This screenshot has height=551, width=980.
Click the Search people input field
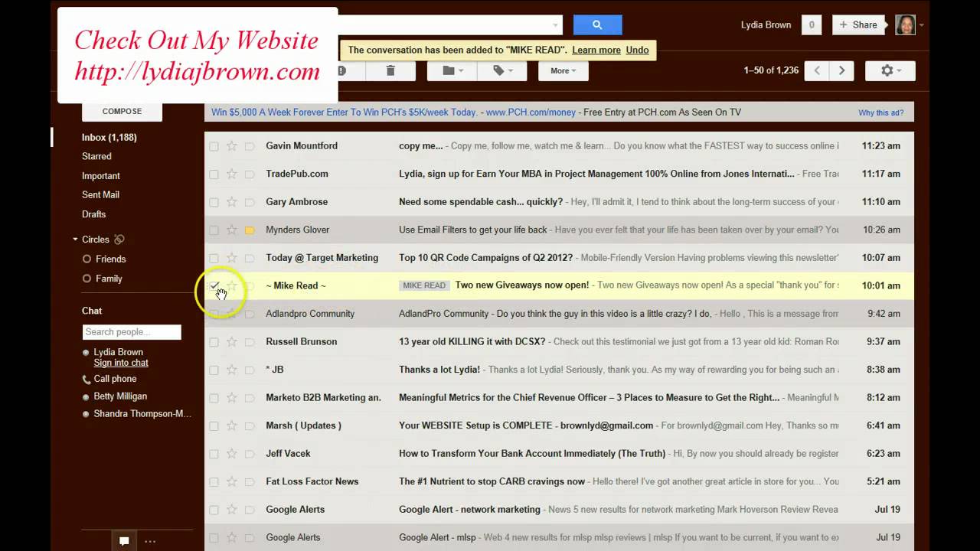click(x=132, y=332)
